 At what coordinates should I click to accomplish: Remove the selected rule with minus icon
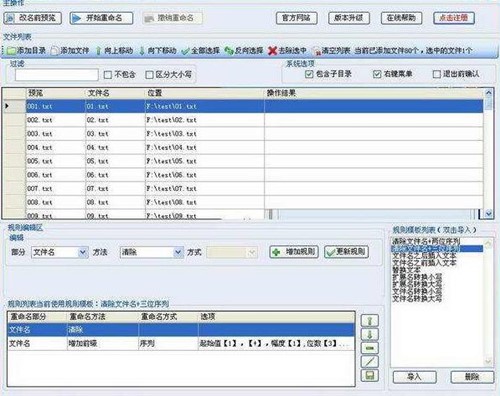point(370,348)
